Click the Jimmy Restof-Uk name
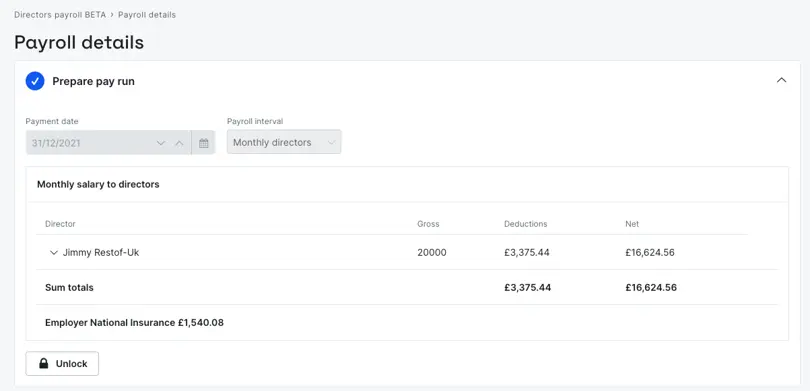 (101, 253)
